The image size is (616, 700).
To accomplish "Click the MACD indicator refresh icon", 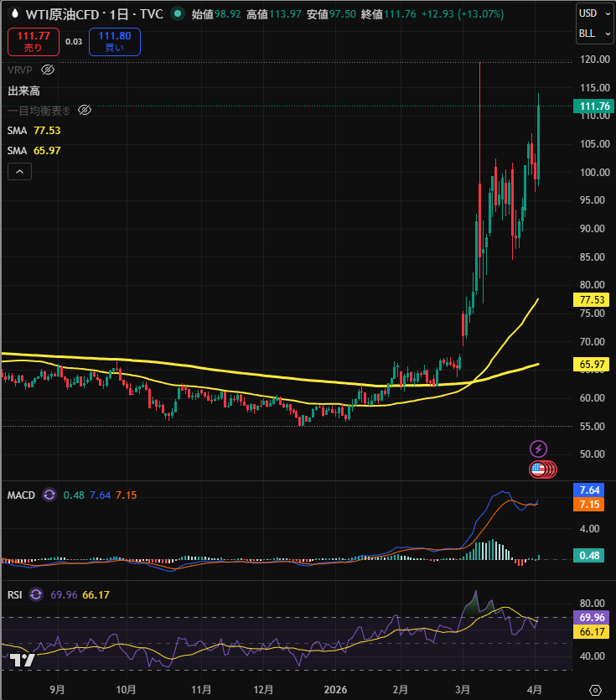I will click(49, 495).
